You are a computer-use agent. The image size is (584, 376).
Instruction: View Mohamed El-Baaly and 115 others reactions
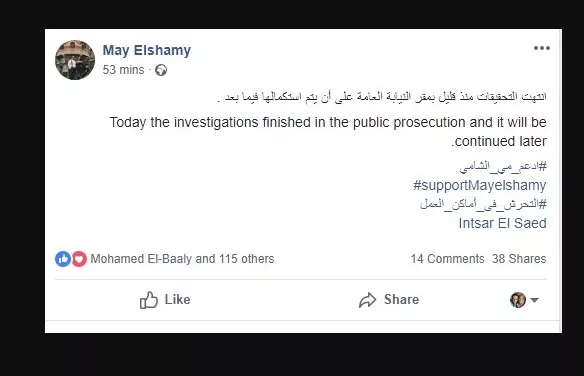coord(182,259)
